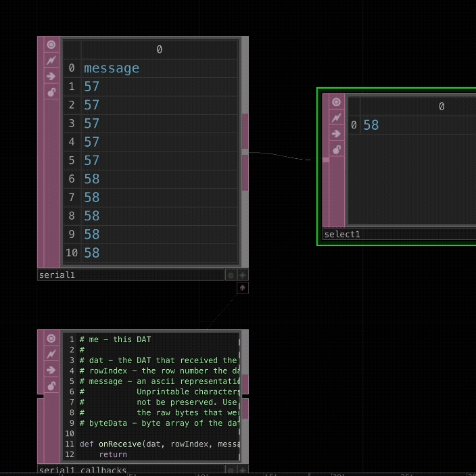Click the 'def onReceive' code line
The width and height of the screenshot is (476, 476).
click(160, 444)
